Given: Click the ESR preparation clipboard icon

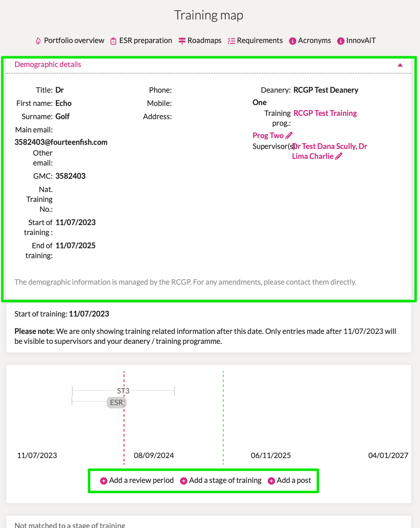Looking at the screenshot, I should pyautogui.click(x=113, y=41).
